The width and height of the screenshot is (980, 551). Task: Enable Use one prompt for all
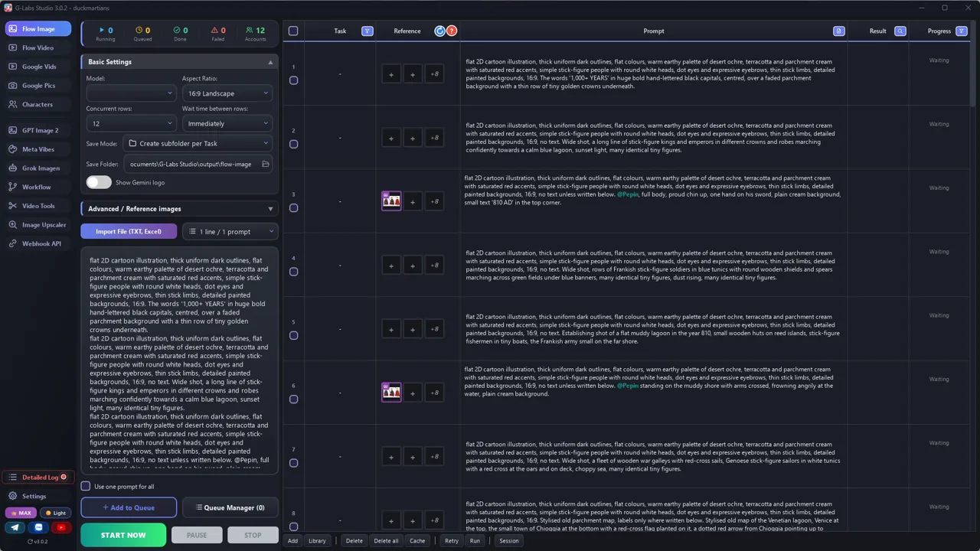pyautogui.click(x=86, y=487)
